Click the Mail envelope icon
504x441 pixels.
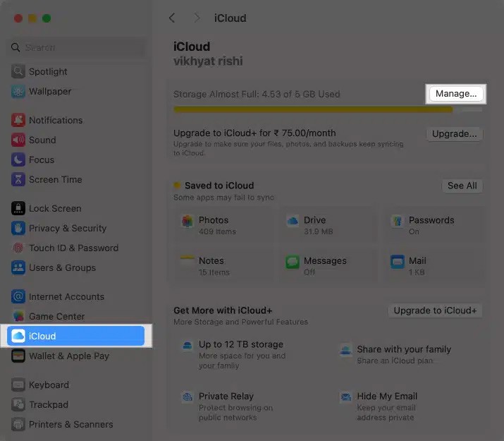pyautogui.click(x=397, y=262)
